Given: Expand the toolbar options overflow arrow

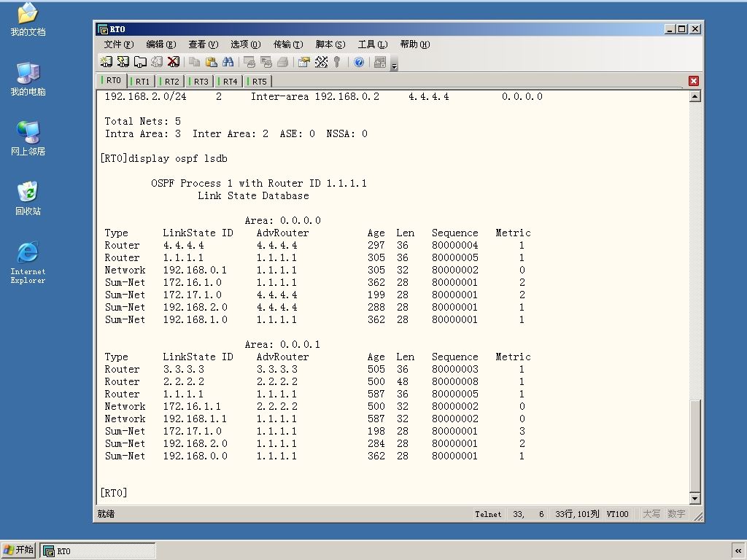Looking at the screenshot, I should point(394,66).
